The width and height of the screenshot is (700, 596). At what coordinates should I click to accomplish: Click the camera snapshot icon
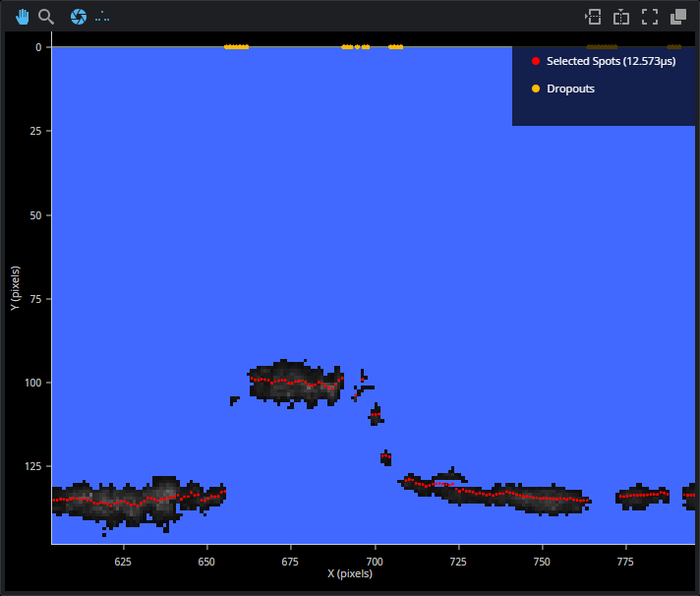point(79,17)
